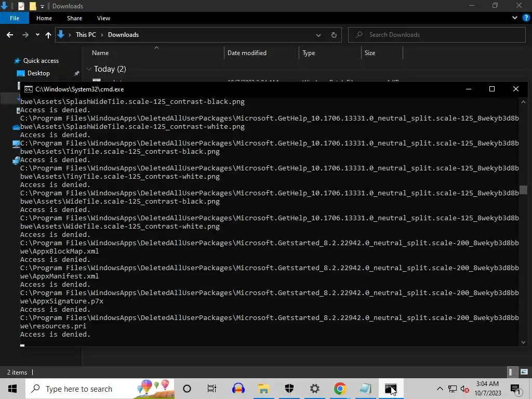Open File Explorer from taskbar
This screenshot has height=399, width=532.
[x=263, y=389]
